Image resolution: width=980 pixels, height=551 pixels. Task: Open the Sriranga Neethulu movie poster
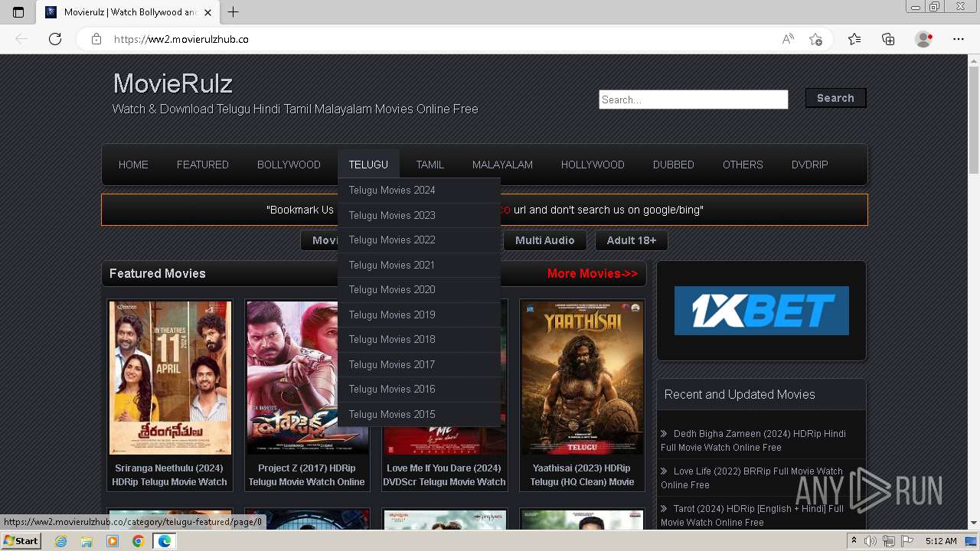(x=170, y=378)
